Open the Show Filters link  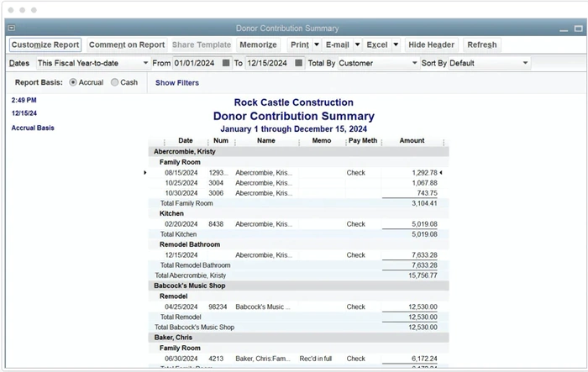[x=177, y=83]
